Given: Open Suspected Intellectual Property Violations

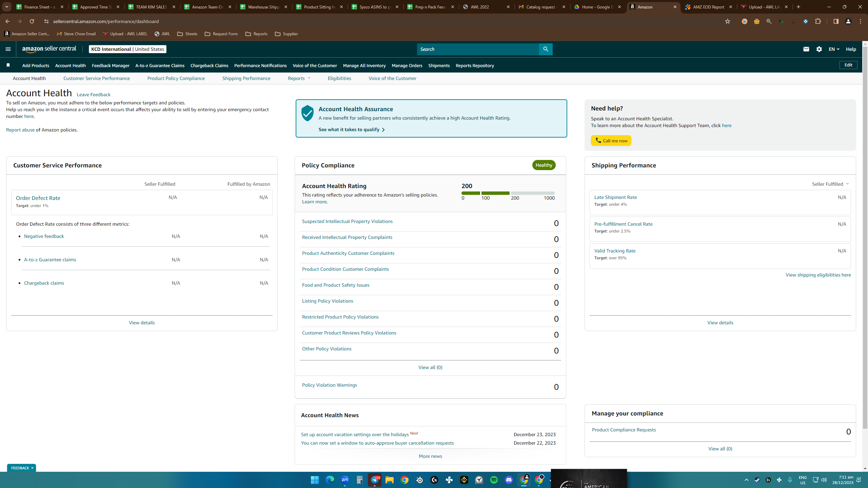Looking at the screenshot, I should pos(347,221).
